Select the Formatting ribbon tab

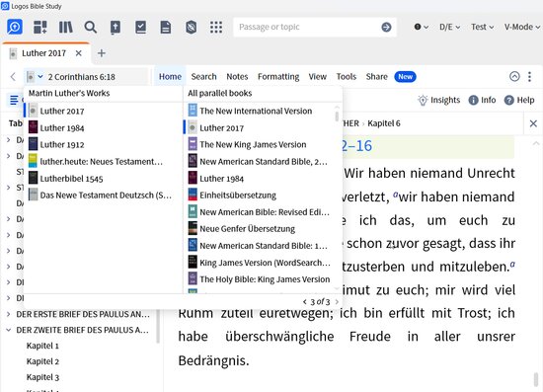pyautogui.click(x=278, y=77)
